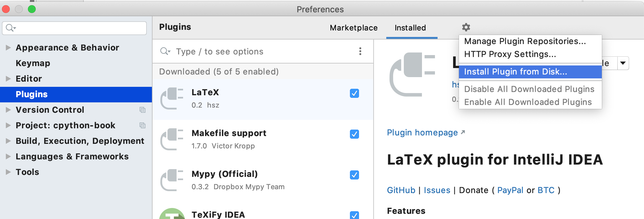Image resolution: width=644 pixels, height=219 pixels.
Task: Select the LaTeX plugin row
Action: click(263, 99)
